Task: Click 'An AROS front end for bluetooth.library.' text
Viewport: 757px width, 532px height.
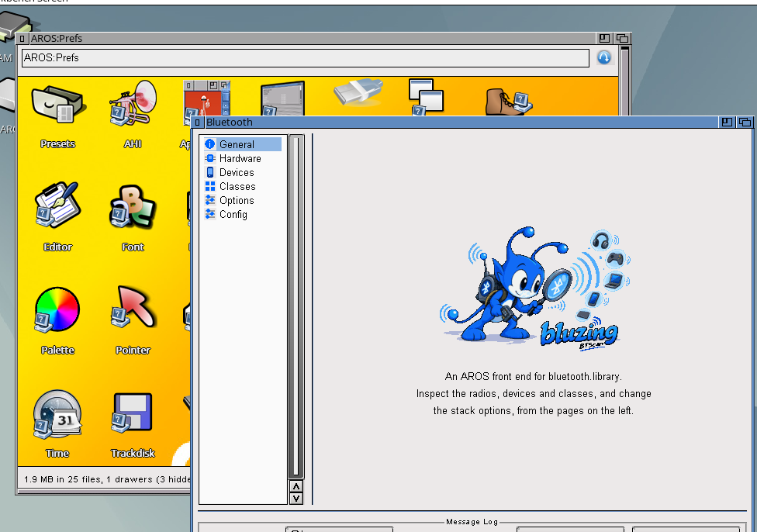Action: pos(533,377)
